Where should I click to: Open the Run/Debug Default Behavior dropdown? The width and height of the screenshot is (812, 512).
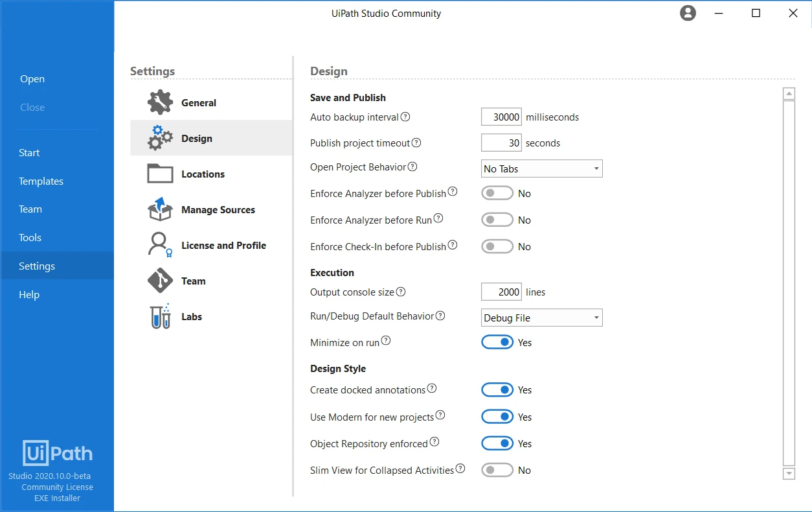point(542,318)
